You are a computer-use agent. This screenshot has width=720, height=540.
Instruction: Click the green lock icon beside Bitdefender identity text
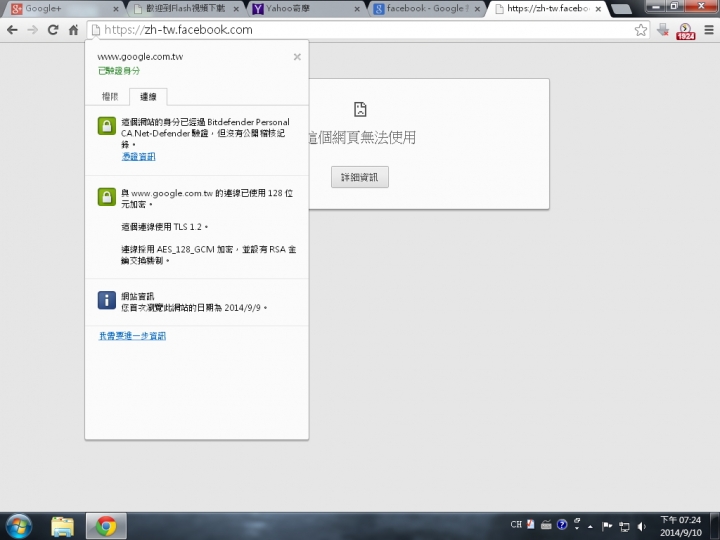pos(107,126)
